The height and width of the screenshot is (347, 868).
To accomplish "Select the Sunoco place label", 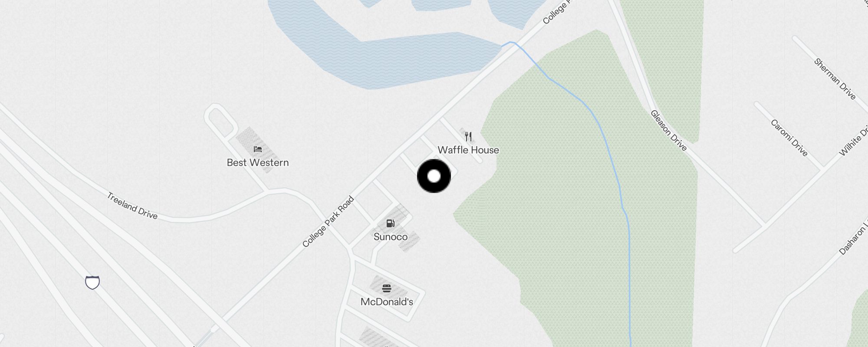I will [391, 237].
